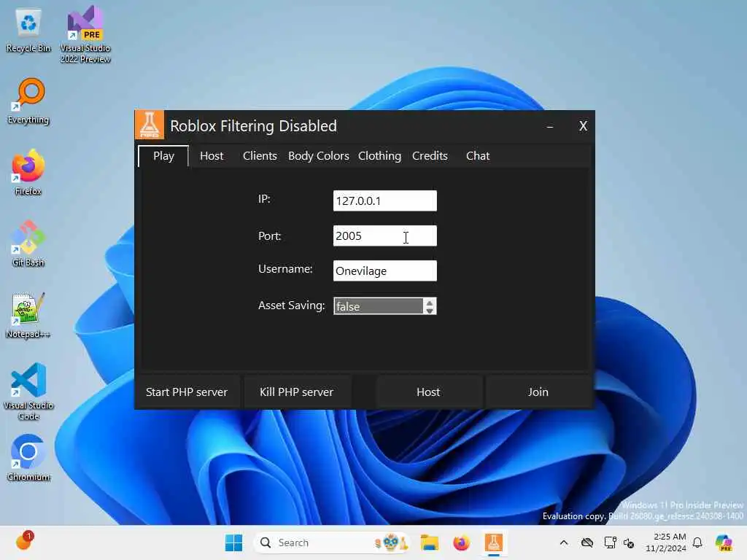Click the search highlights icon in search box

pyautogui.click(x=391, y=542)
